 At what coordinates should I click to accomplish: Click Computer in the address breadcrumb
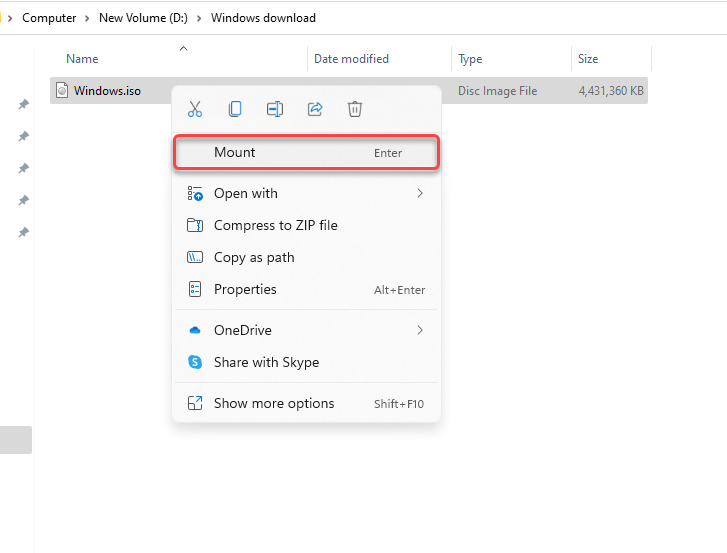pyautogui.click(x=49, y=18)
